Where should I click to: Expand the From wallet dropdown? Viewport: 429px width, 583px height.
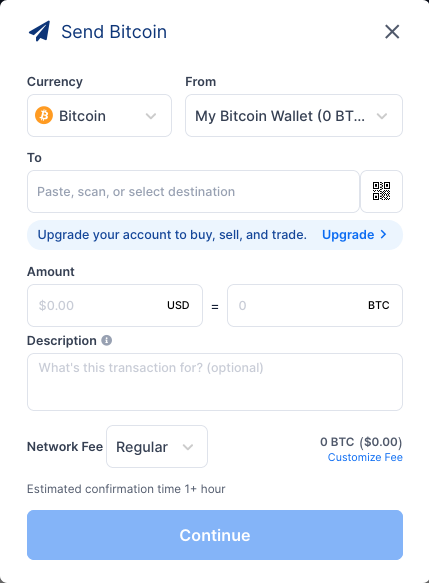pos(294,116)
